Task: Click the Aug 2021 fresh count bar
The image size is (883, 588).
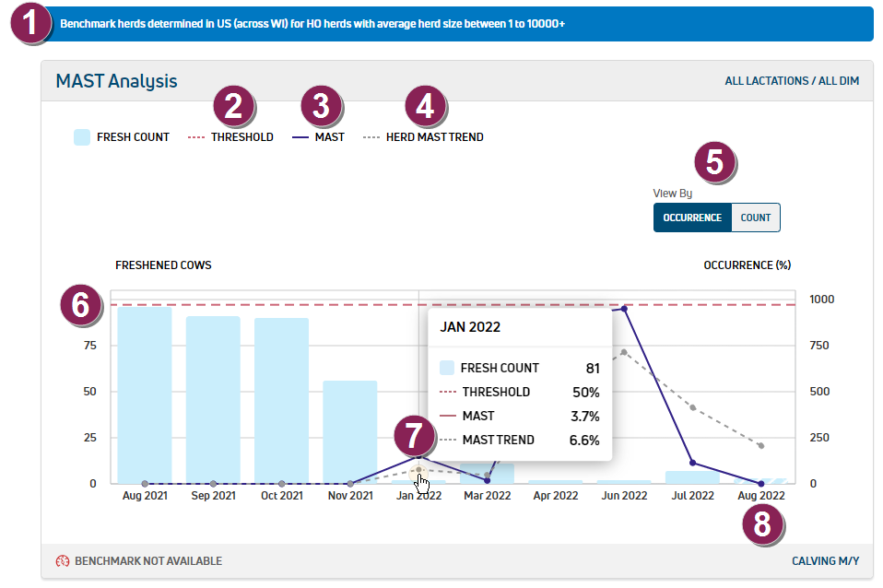Action: pos(145,394)
